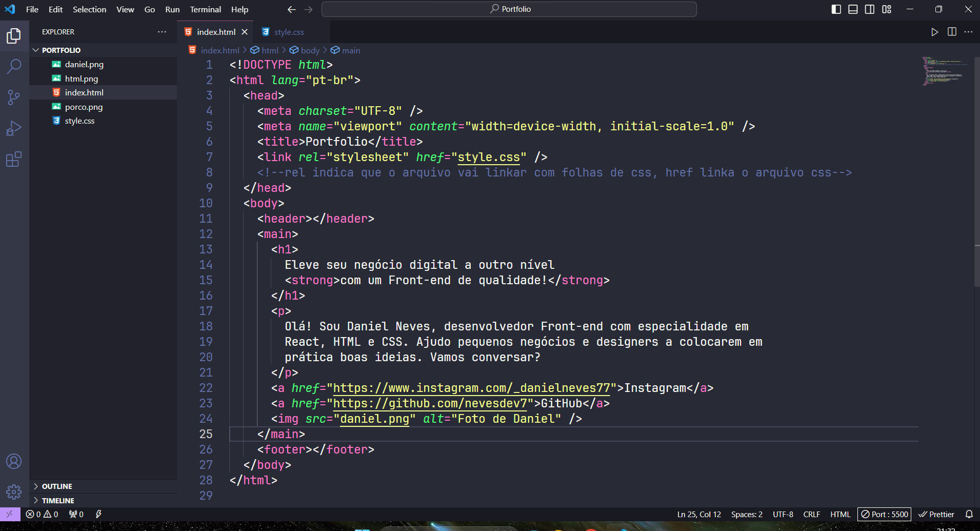Click the Instagram URL in line 22
The height and width of the screenshot is (531, 980).
click(x=472, y=388)
